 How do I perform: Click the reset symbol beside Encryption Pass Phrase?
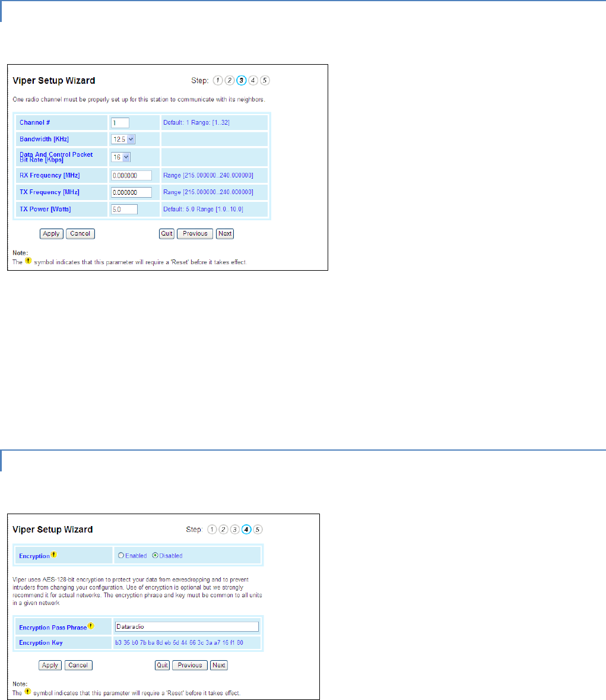pyautogui.click(x=91, y=626)
